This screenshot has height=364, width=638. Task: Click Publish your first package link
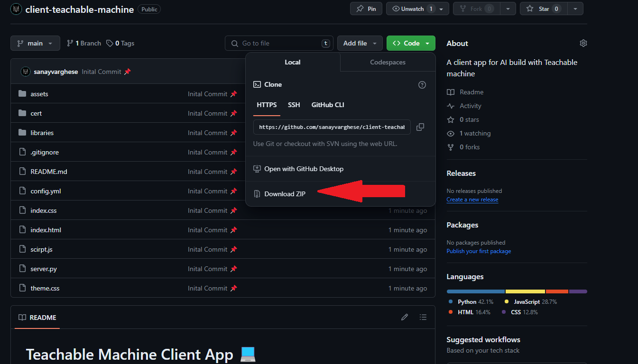pyautogui.click(x=479, y=251)
